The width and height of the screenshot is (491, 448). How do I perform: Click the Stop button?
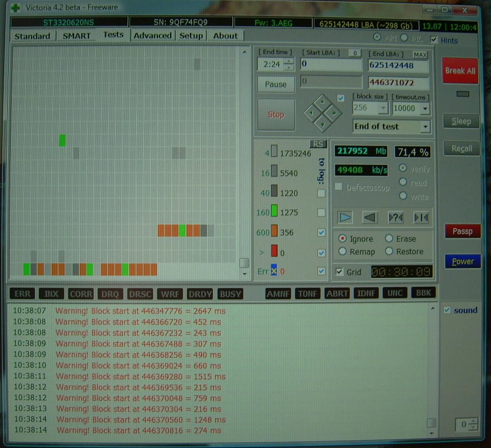pos(276,114)
